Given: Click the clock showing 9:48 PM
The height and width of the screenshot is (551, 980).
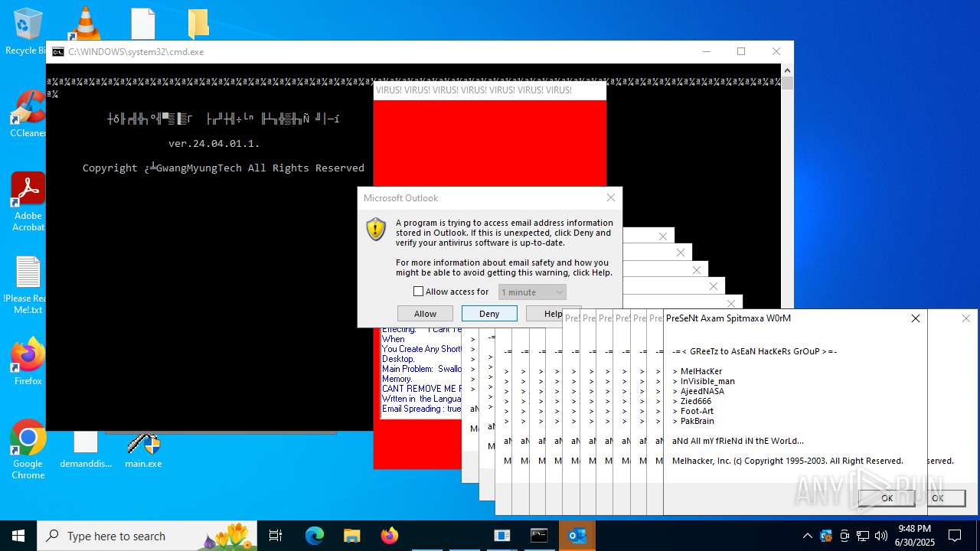Looking at the screenshot, I should click(916, 536).
